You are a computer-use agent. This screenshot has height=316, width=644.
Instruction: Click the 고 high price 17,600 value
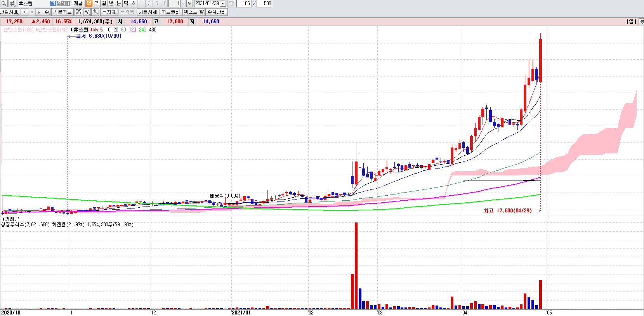click(x=175, y=22)
